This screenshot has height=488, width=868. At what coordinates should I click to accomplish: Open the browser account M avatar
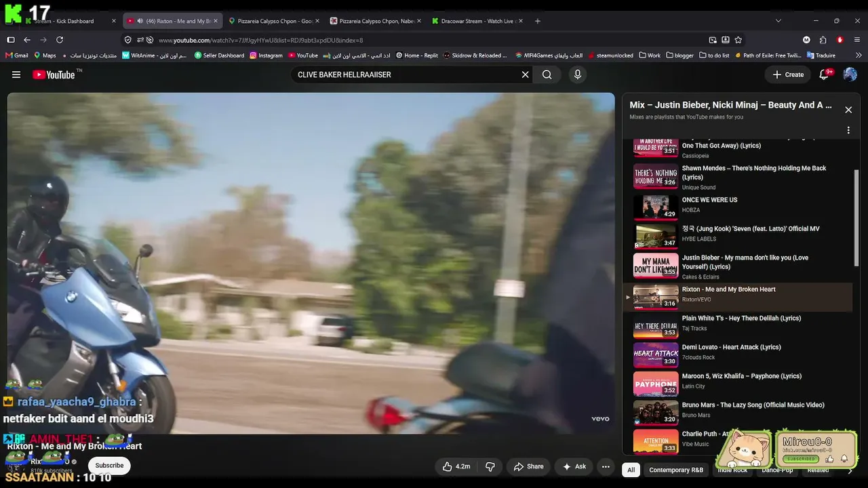(x=806, y=40)
